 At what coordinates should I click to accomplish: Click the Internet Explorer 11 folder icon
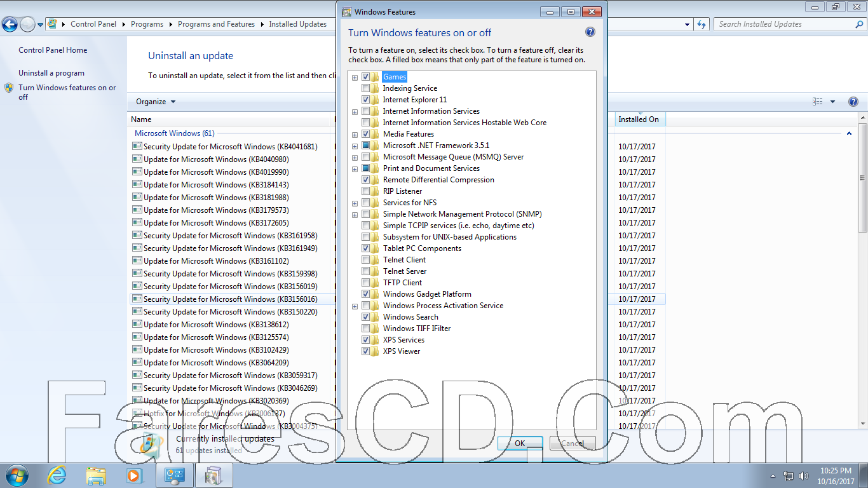[376, 100]
